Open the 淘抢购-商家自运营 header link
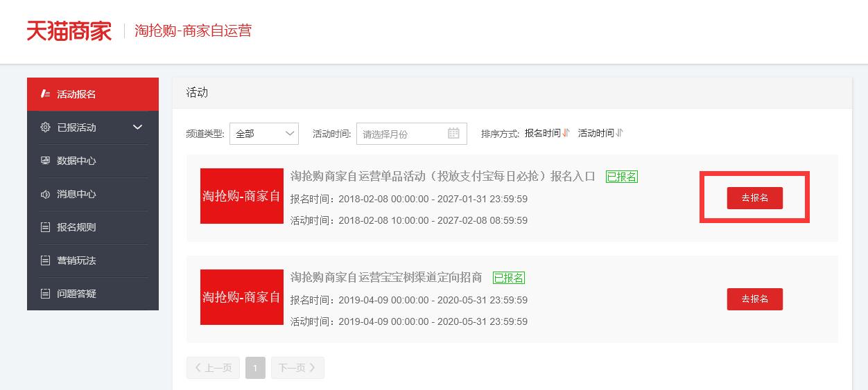Viewport: 868px width, 390px height. [193, 30]
